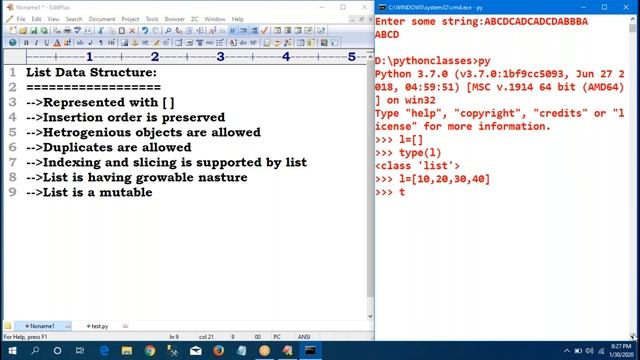This screenshot has height=360, width=640.
Task: Click the '<class 'list'>' output in cmd
Action: [x=417, y=166]
